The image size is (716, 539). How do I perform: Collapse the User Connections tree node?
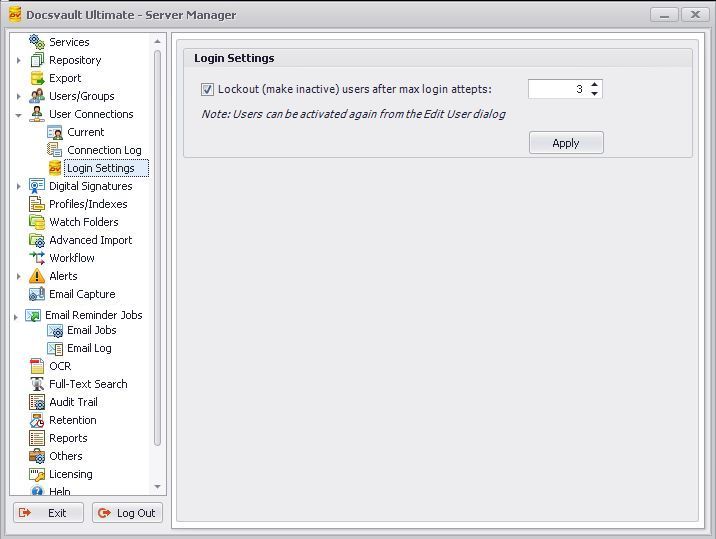pos(18,115)
